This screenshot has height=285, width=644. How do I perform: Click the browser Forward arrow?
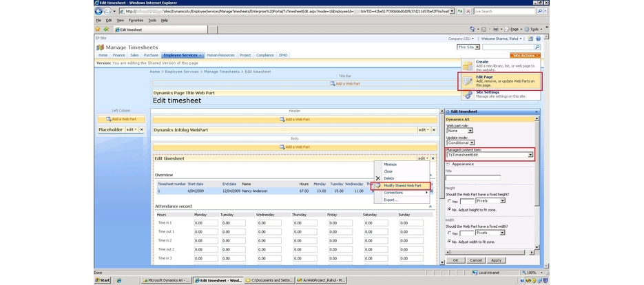point(107,12)
